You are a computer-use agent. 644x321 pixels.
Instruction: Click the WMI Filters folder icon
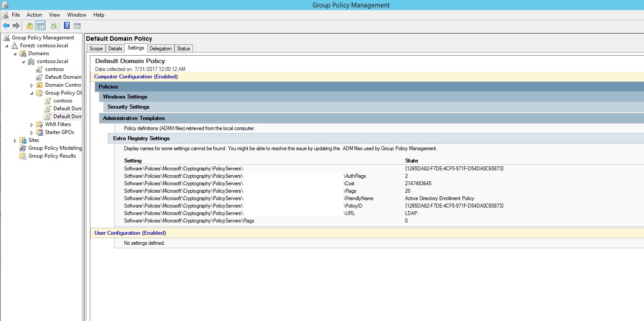coord(39,124)
